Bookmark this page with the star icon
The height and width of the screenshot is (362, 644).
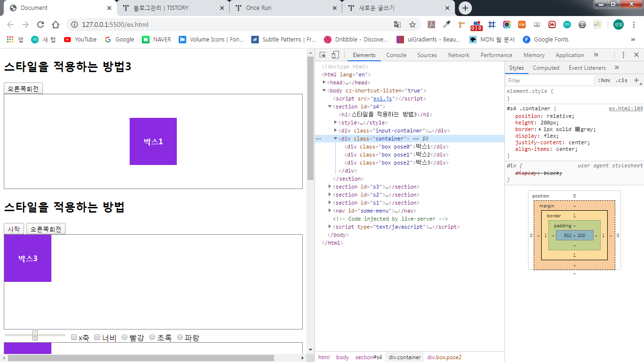[x=412, y=25]
